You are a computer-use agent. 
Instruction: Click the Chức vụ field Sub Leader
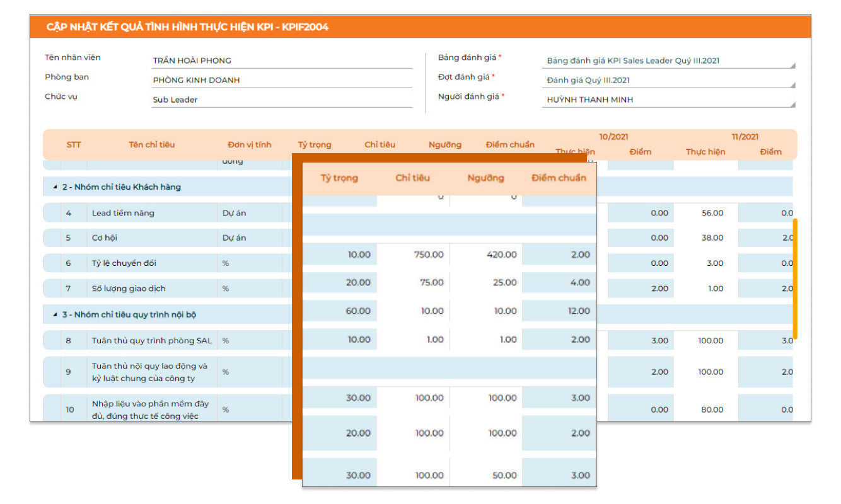[281, 100]
